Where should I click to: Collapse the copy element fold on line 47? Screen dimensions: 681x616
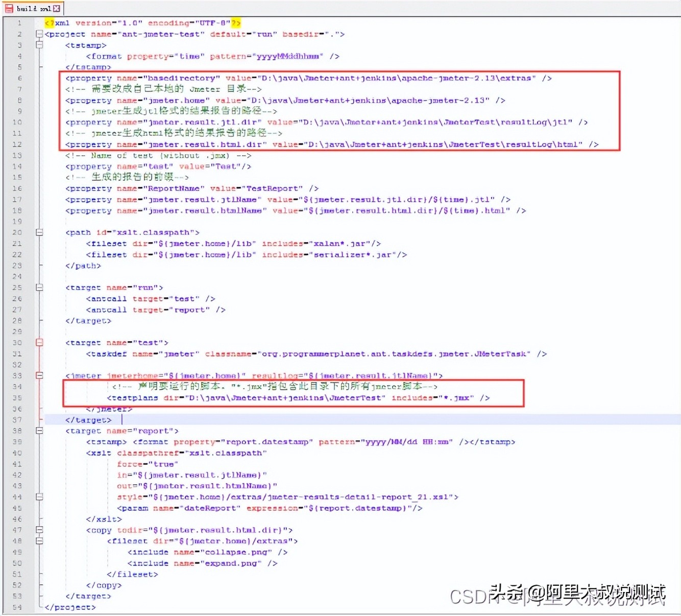[39, 530]
